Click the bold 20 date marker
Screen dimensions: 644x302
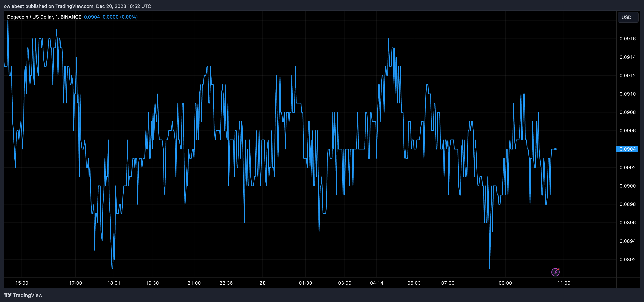point(262,283)
